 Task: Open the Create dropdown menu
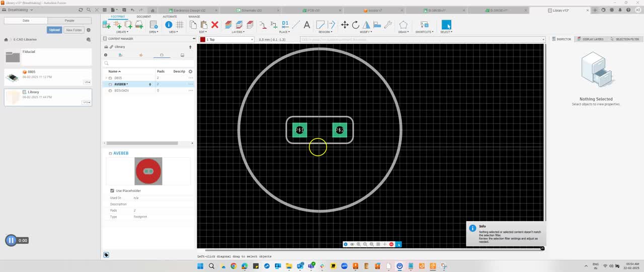(122, 32)
